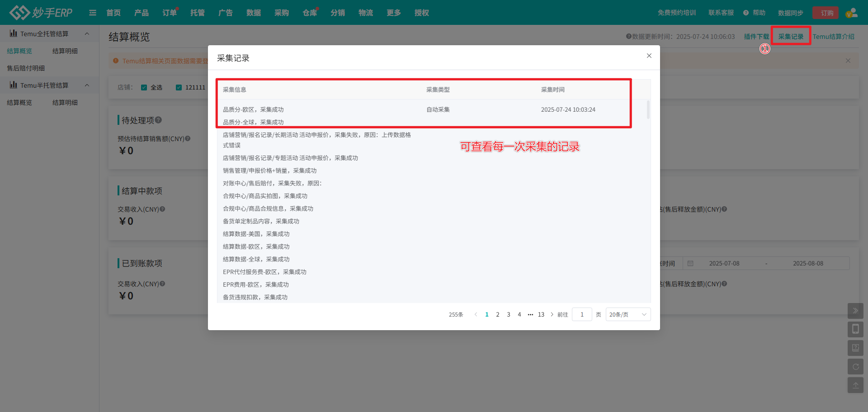
Task: Open the 20条/页 page size dropdown
Action: (628, 314)
